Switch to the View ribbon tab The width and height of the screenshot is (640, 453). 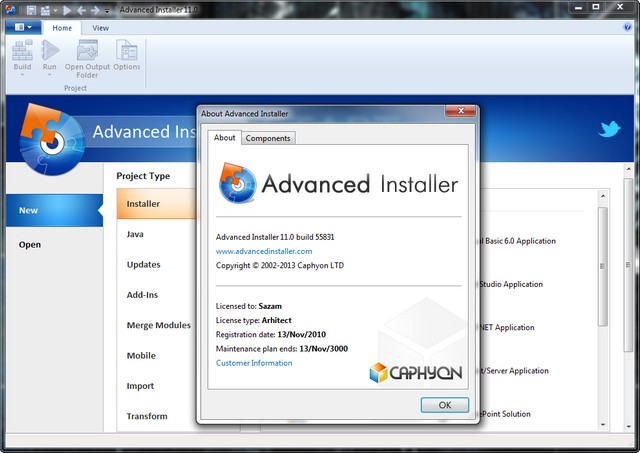click(100, 28)
